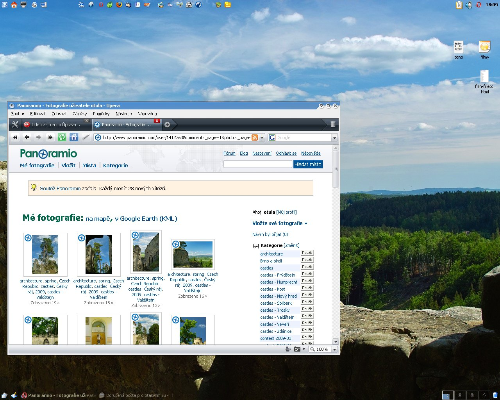Click the blue home page button
The height and width of the screenshot is (400, 500).
pos(74,137)
